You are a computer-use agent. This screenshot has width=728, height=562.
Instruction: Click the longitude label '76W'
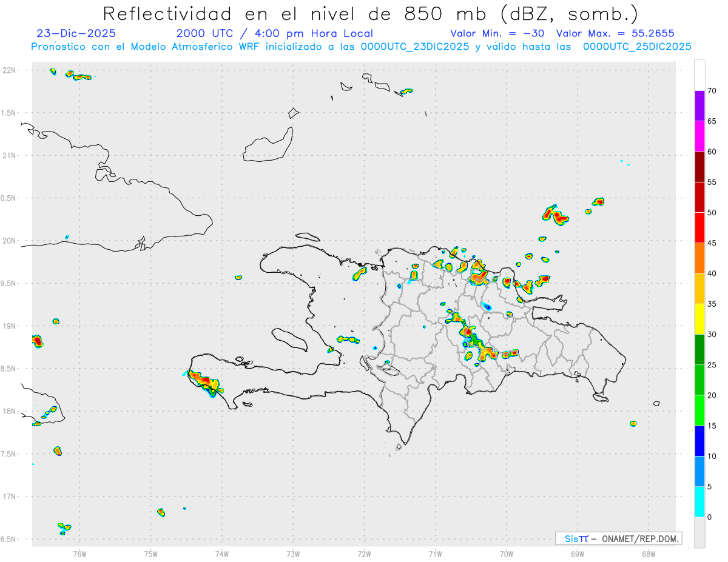click(x=79, y=554)
